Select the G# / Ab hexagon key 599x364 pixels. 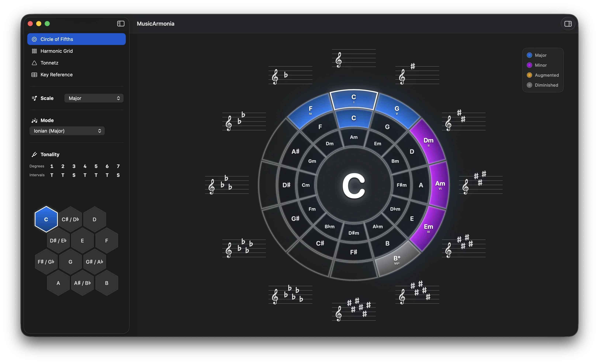click(x=95, y=262)
